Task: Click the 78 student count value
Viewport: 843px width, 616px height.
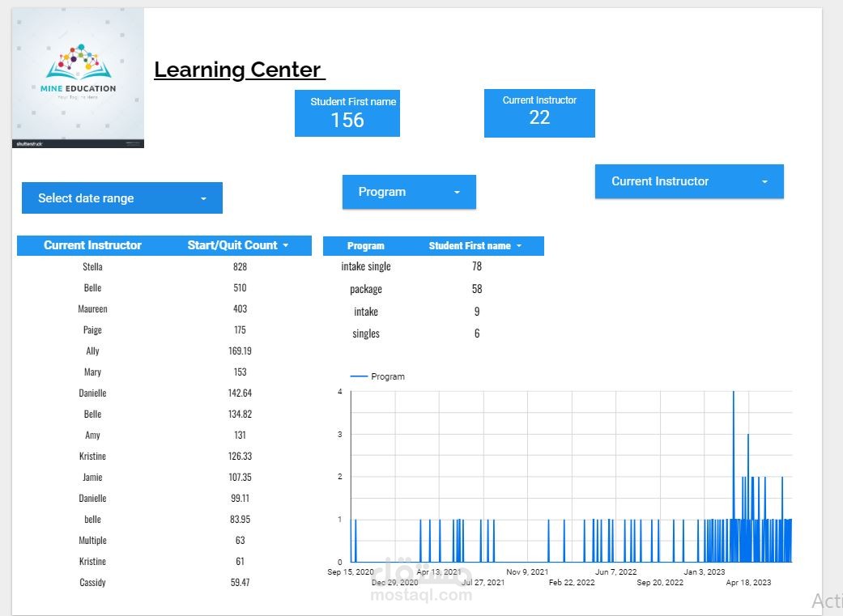Action: click(477, 266)
